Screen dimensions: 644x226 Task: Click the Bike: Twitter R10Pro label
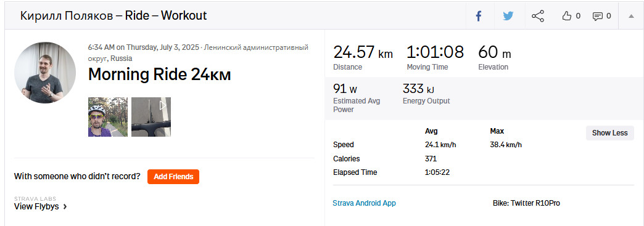click(526, 203)
